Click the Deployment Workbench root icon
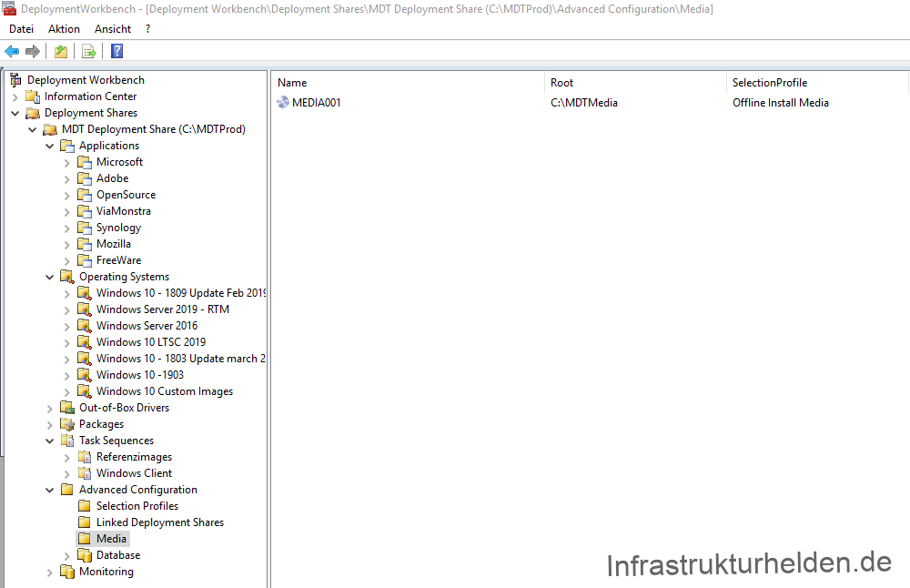 click(x=15, y=80)
